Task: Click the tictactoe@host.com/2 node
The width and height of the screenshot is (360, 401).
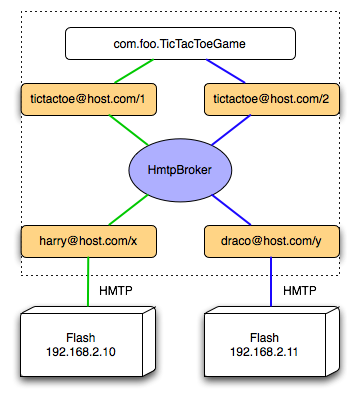Action: 272,99
